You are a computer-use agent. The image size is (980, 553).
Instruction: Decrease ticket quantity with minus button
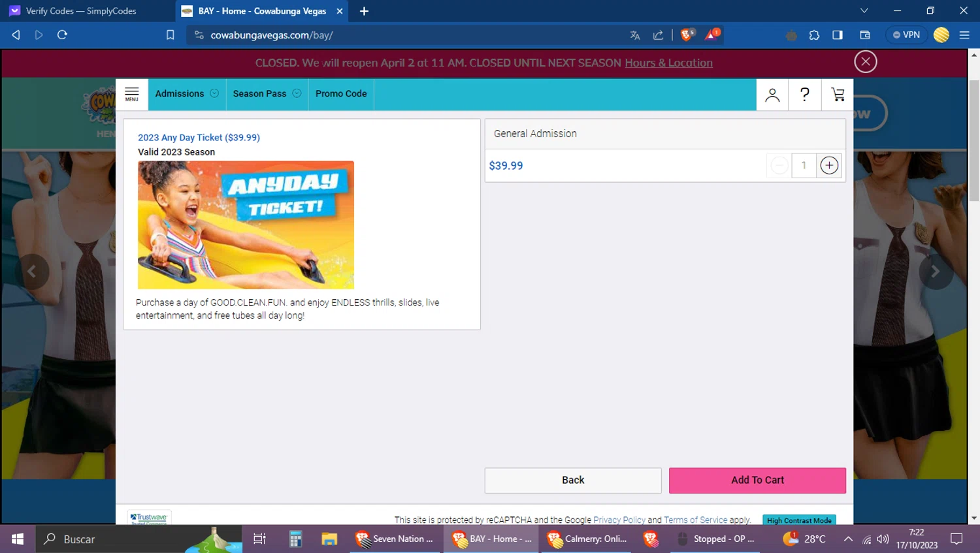(x=779, y=166)
